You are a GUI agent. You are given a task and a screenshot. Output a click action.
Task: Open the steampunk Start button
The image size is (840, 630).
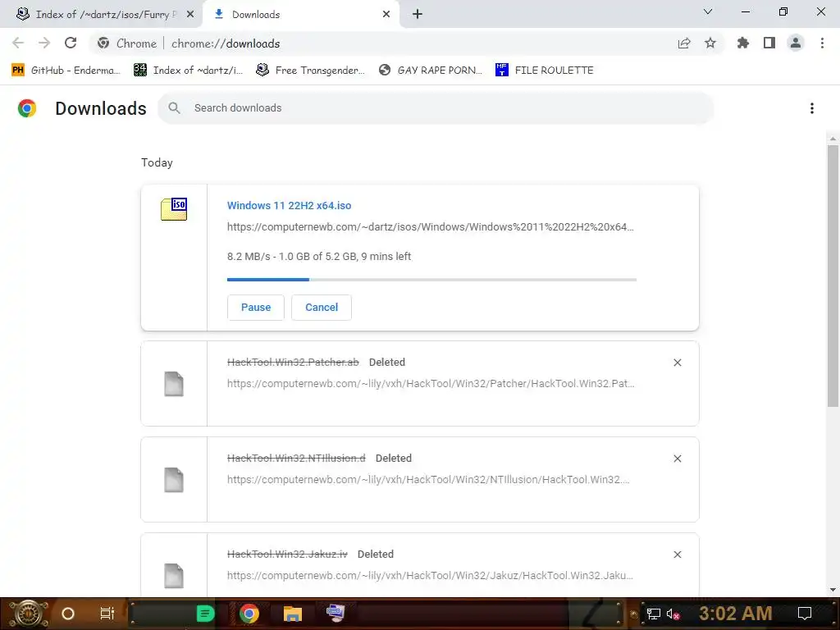pyautogui.click(x=28, y=614)
